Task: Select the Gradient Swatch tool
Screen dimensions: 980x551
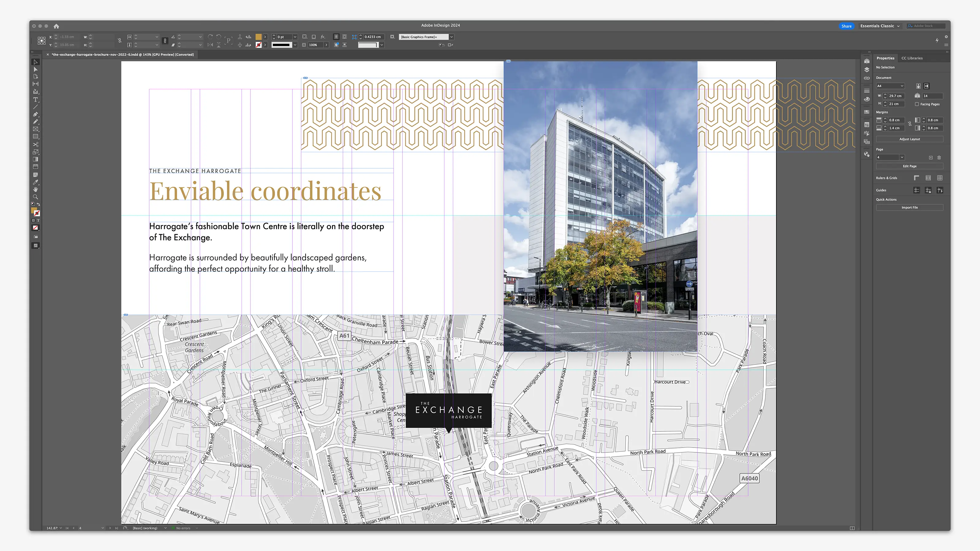Action: (36, 159)
